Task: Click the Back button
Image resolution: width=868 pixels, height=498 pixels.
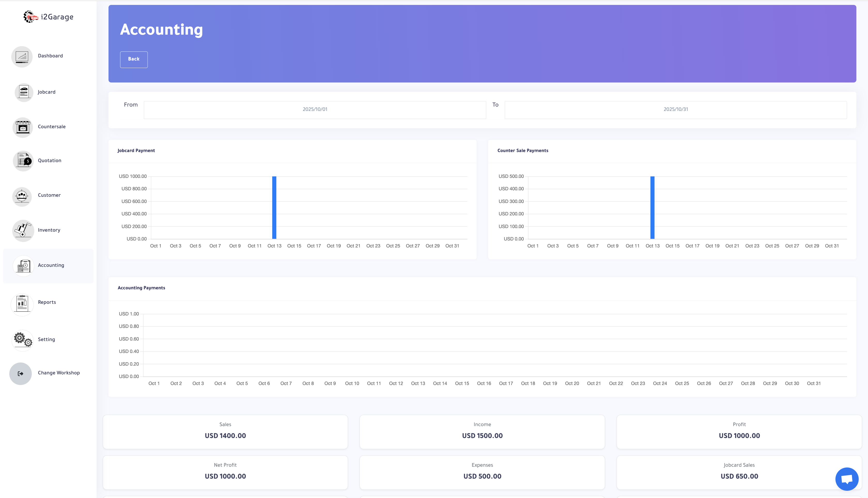Action: pos(134,59)
